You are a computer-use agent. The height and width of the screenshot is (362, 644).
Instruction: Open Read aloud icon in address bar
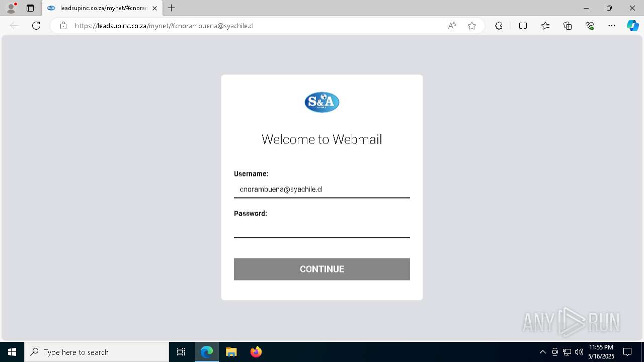[x=452, y=26]
